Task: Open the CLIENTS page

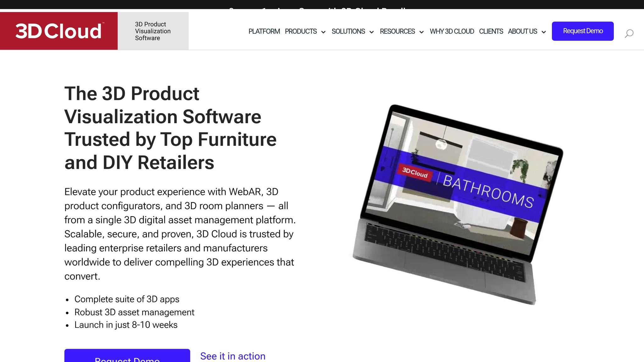Action: coord(491,31)
